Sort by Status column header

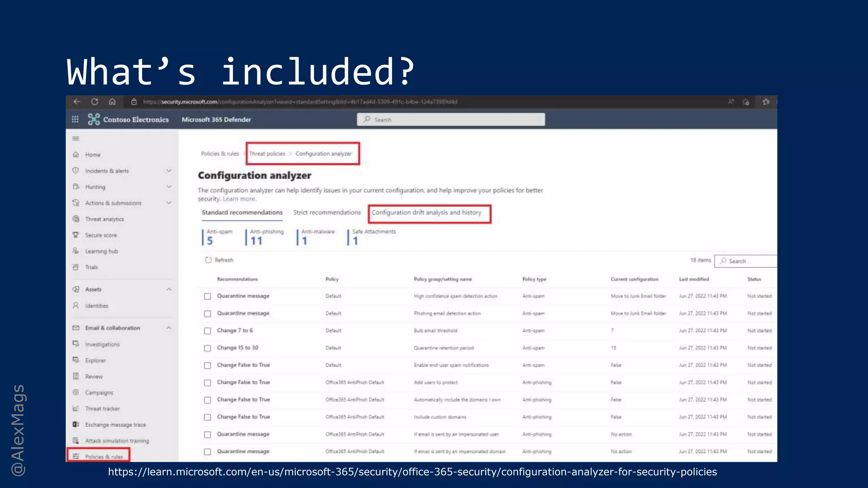coord(754,280)
